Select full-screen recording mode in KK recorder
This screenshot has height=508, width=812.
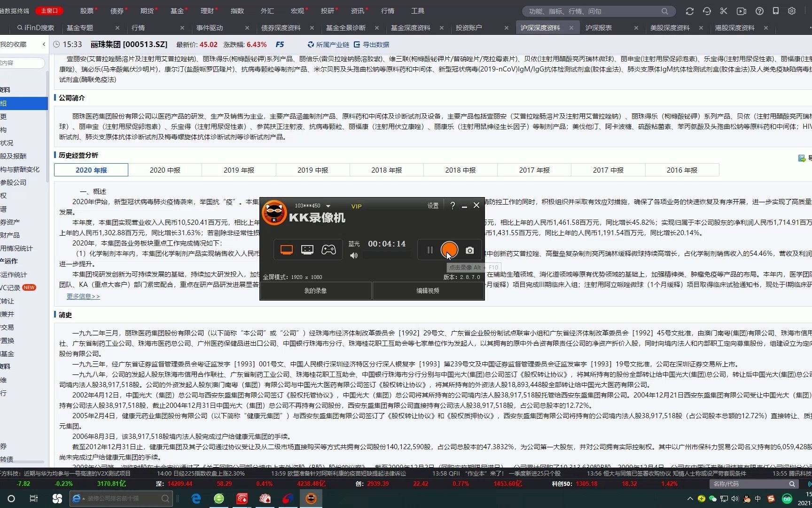point(287,250)
